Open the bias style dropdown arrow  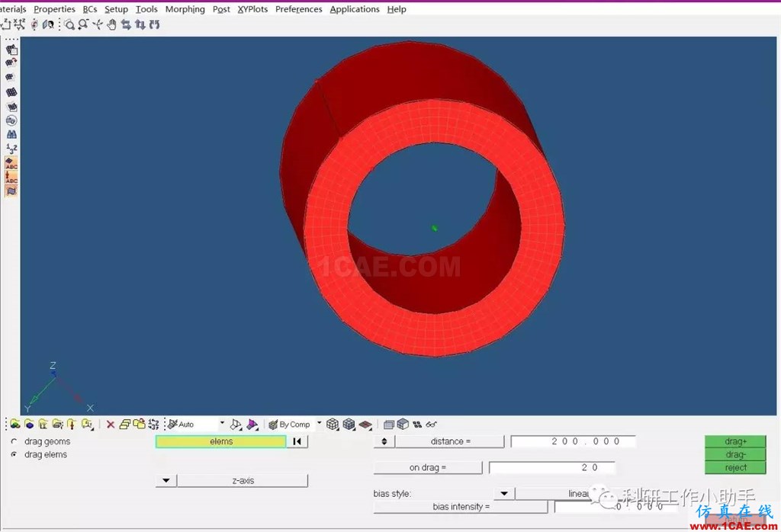(x=504, y=494)
